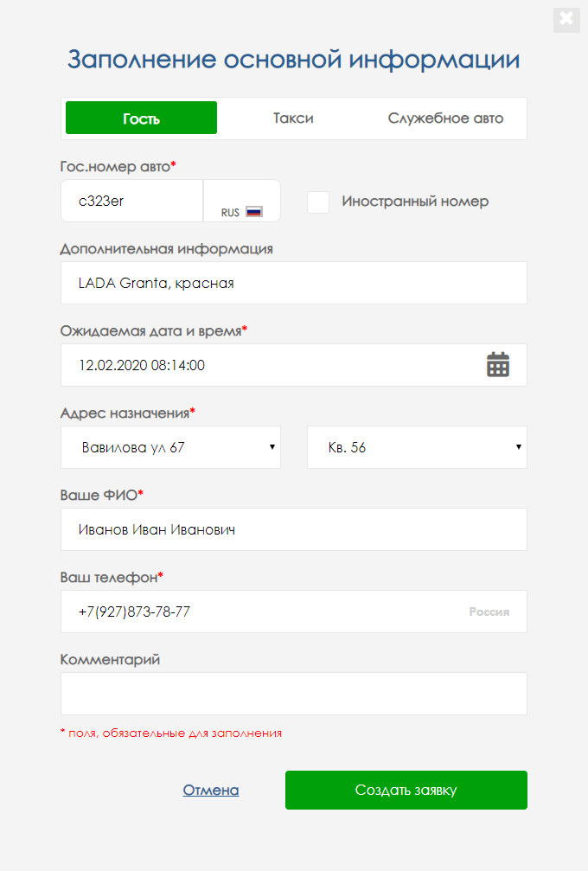Image resolution: width=588 pixels, height=871 pixels.
Task: Open the calendar date picker icon
Action: click(498, 365)
